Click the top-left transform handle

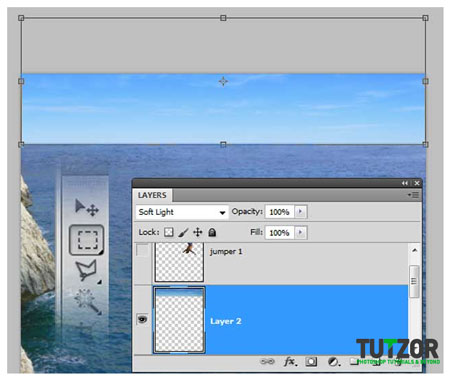tap(21, 18)
